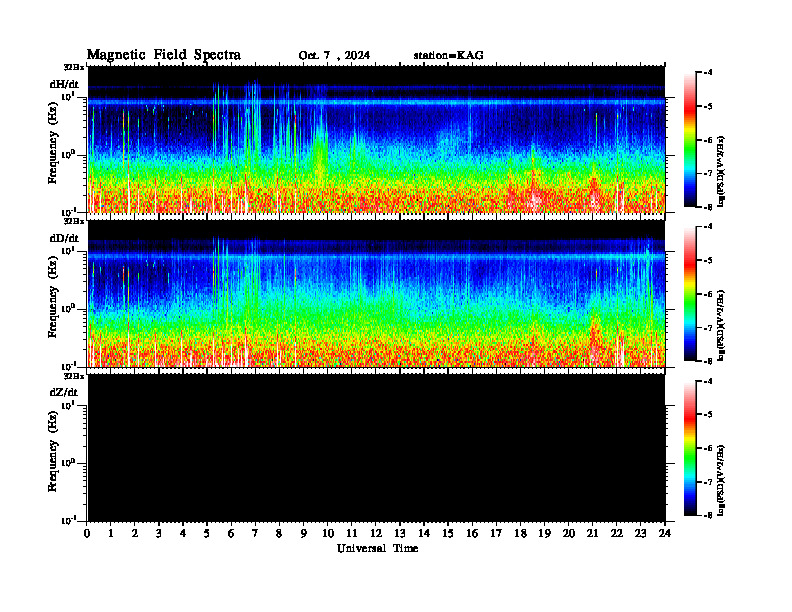
Task: Click hour 10 on the time axis
Action: [x=328, y=534]
